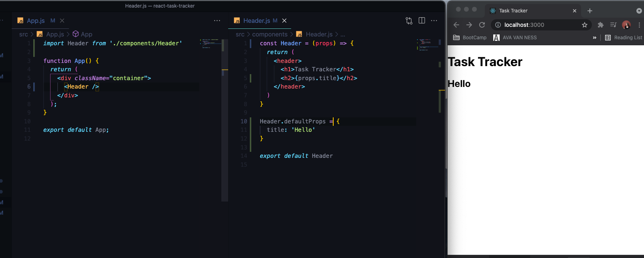Close the App.js editor tab
Viewport: 644px width, 258px height.
pyautogui.click(x=62, y=21)
